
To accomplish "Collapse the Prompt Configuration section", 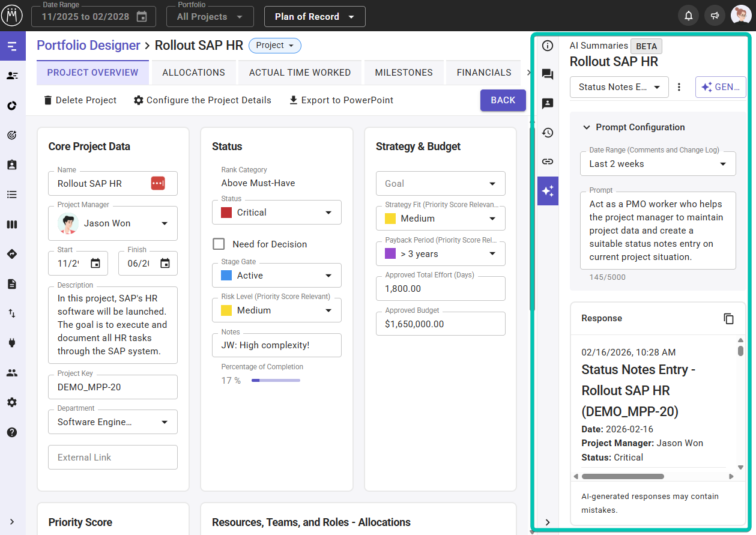I will pos(587,127).
